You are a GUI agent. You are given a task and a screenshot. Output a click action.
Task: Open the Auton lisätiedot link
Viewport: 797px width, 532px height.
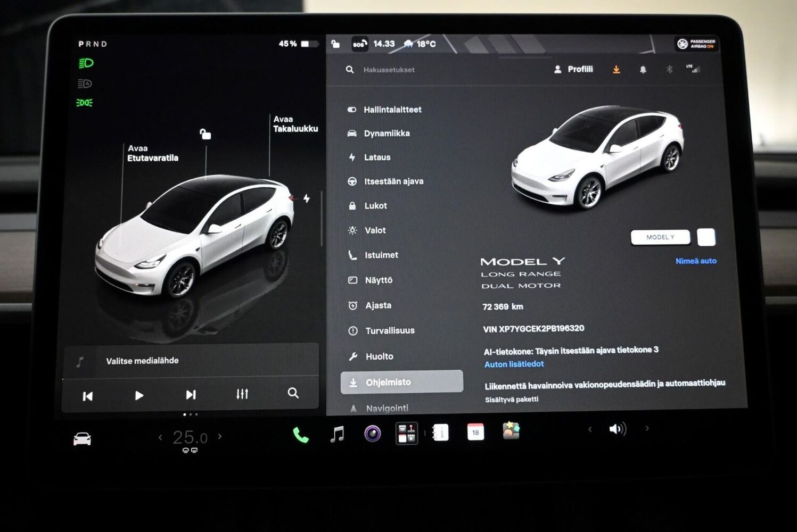click(x=514, y=364)
